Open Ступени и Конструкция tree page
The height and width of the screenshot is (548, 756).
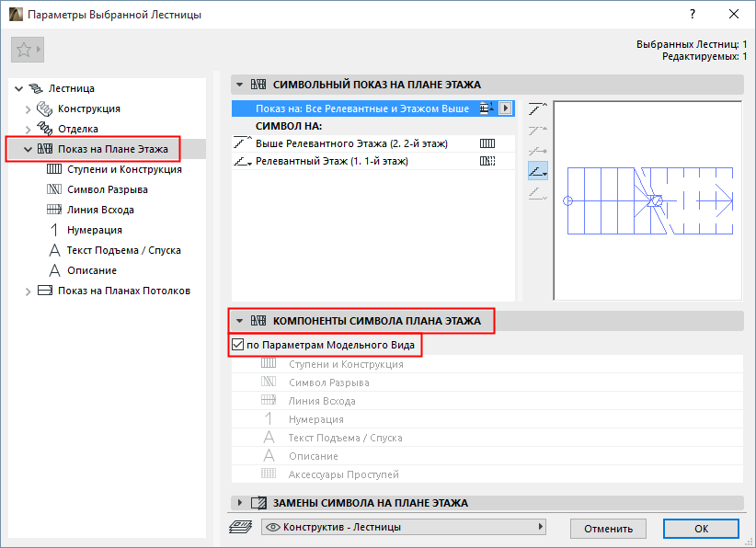(124, 170)
